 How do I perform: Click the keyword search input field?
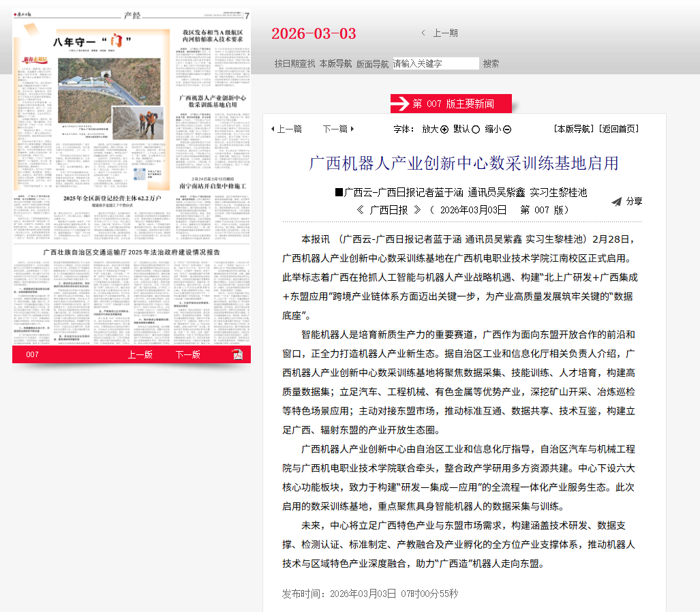[436, 63]
